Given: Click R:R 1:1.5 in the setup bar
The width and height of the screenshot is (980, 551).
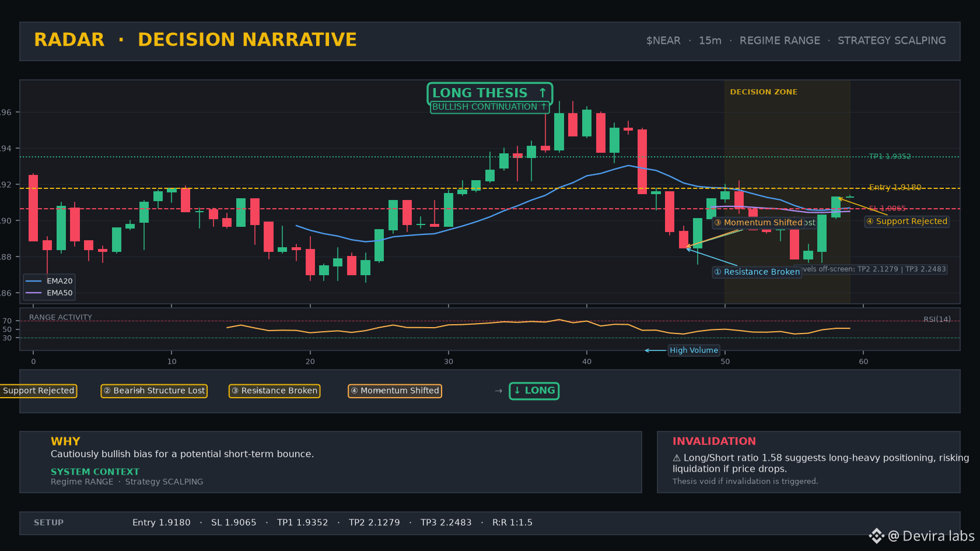Looking at the screenshot, I should pos(513,522).
